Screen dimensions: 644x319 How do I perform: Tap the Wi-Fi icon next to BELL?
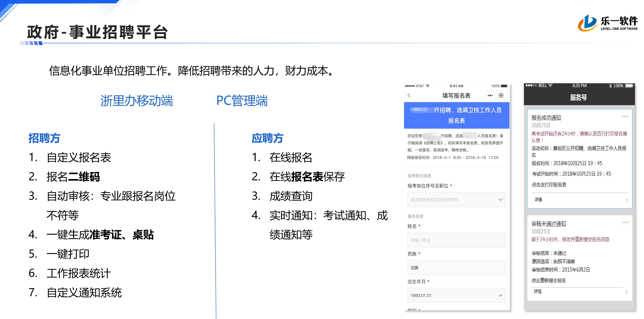coord(550,85)
